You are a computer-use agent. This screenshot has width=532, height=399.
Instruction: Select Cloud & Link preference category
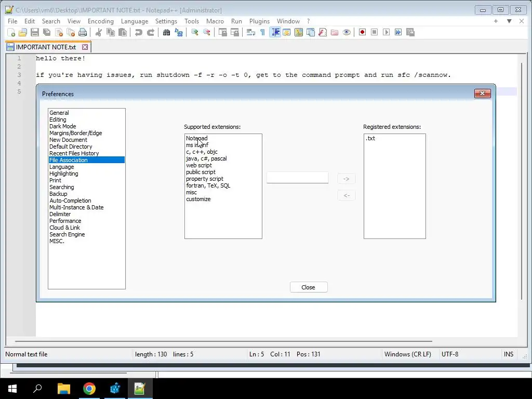coord(64,228)
